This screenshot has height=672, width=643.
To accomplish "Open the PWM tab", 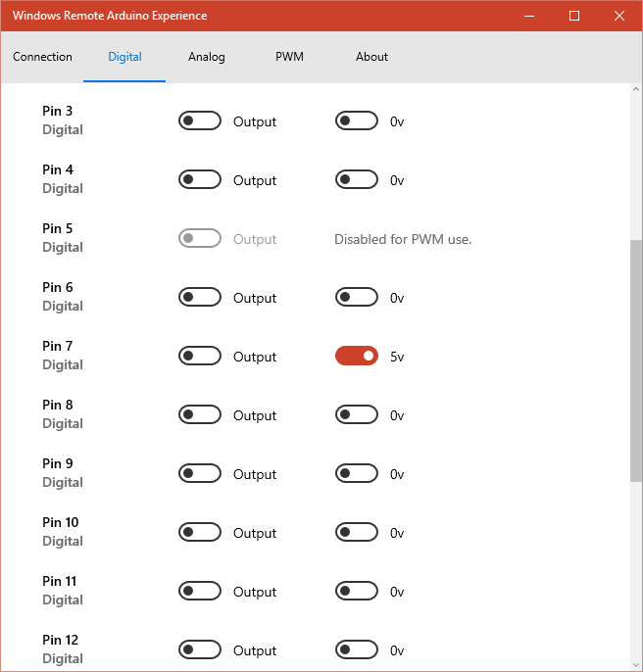I will (x=289, y=57).
